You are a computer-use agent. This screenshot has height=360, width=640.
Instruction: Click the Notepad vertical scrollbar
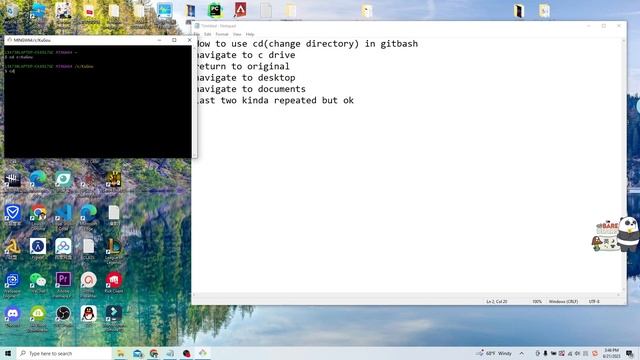click(624, 165)
